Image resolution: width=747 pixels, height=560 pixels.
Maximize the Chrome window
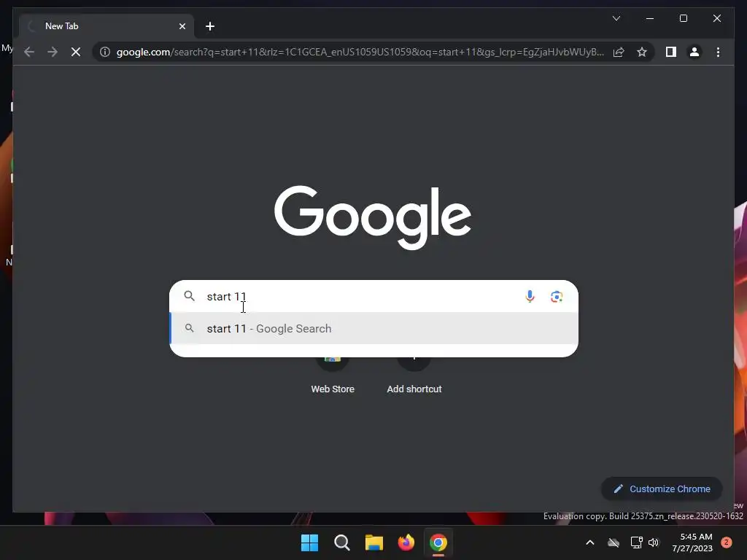(683, 18)
